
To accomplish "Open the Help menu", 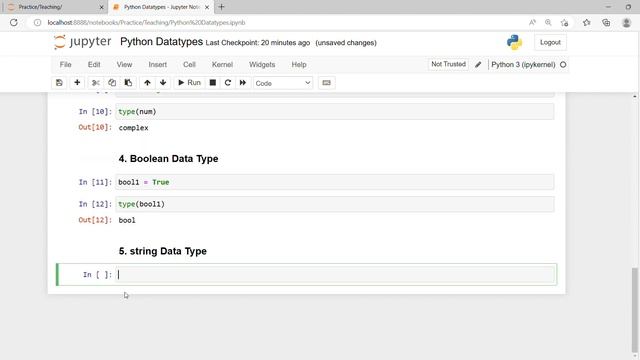I will click(299, 64).
